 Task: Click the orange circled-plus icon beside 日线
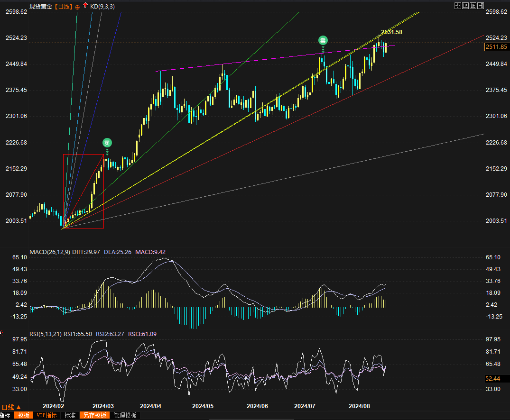(77, 6)
